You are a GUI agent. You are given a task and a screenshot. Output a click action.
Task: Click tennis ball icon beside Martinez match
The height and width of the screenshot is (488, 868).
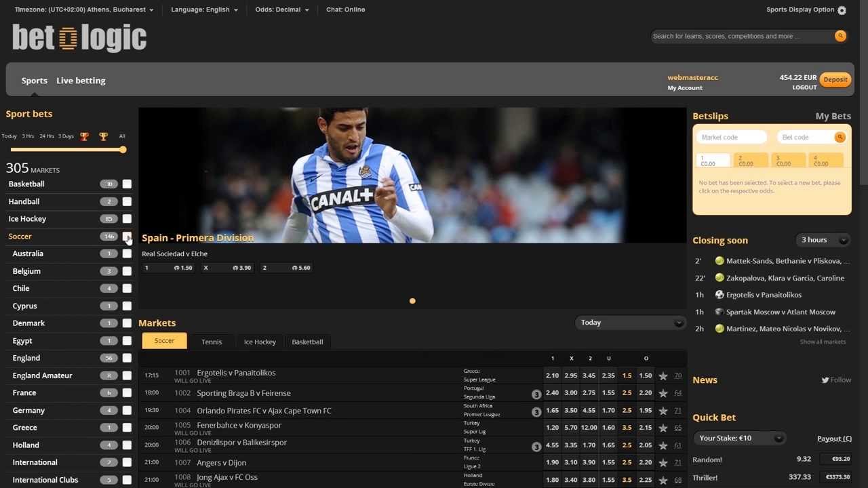coord(719,329)
